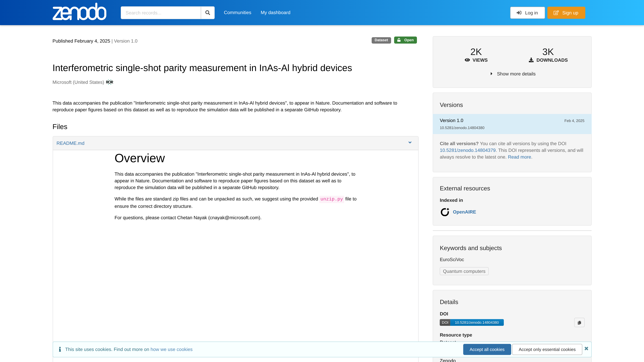Go to My dashboard
The height and width of the screenshot is (362, 644).
[276, 13]
